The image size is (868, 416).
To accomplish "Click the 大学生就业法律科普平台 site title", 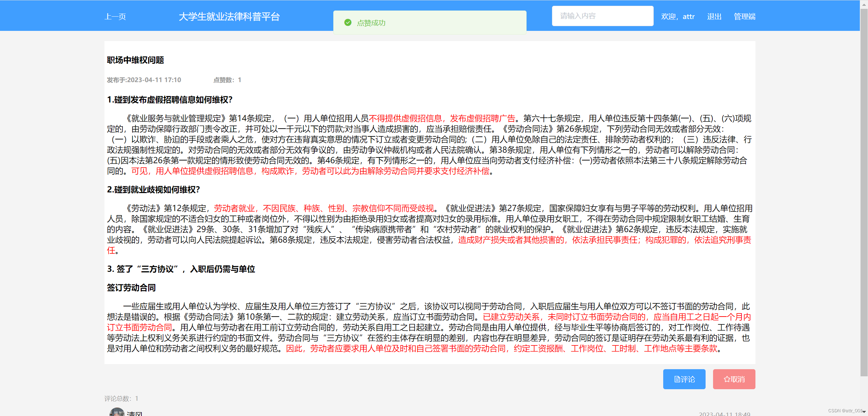I will [x=229, y=17].
